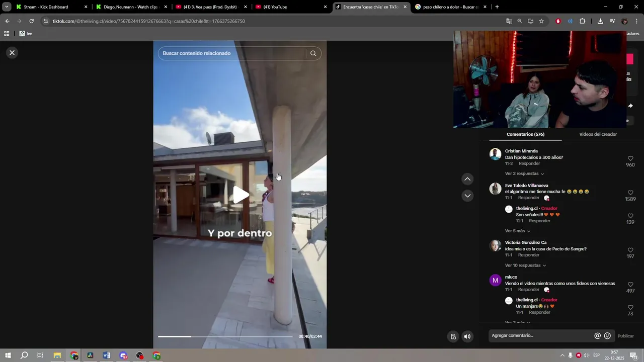This screenshot has height=362, width=644.
Task: Click the search magnifier in related content bar
Action: 313,53
